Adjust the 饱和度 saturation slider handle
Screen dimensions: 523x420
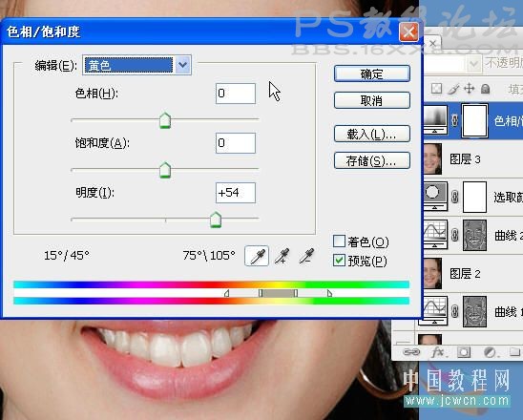point(165,170)
